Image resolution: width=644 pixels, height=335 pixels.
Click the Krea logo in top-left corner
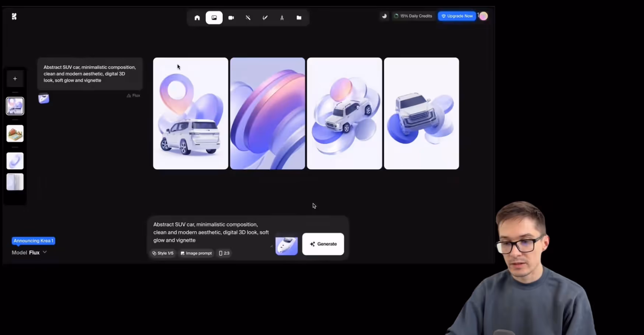point(14,16)
